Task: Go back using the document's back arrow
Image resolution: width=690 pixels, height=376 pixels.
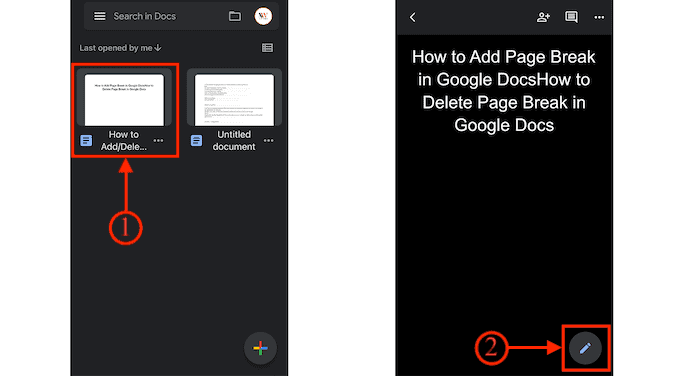Action: tap(412, 17)
